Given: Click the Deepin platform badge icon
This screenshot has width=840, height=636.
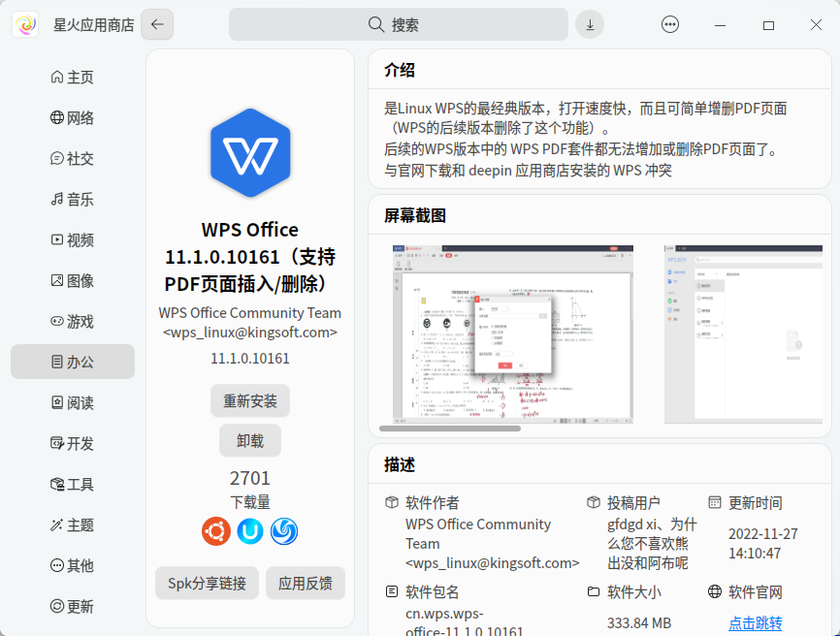Looking at the screenshot, I should 285,531.
